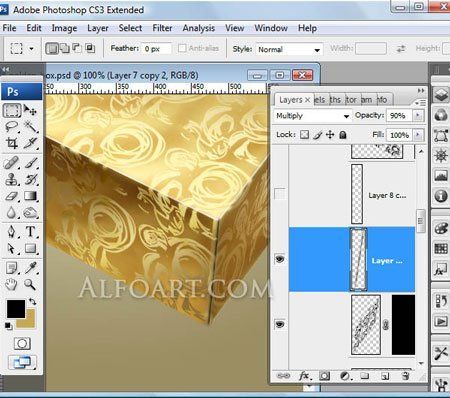The image size is (450, 398).
Task: Create new fill or adjustment layer
Action: (x=345, y=376)
